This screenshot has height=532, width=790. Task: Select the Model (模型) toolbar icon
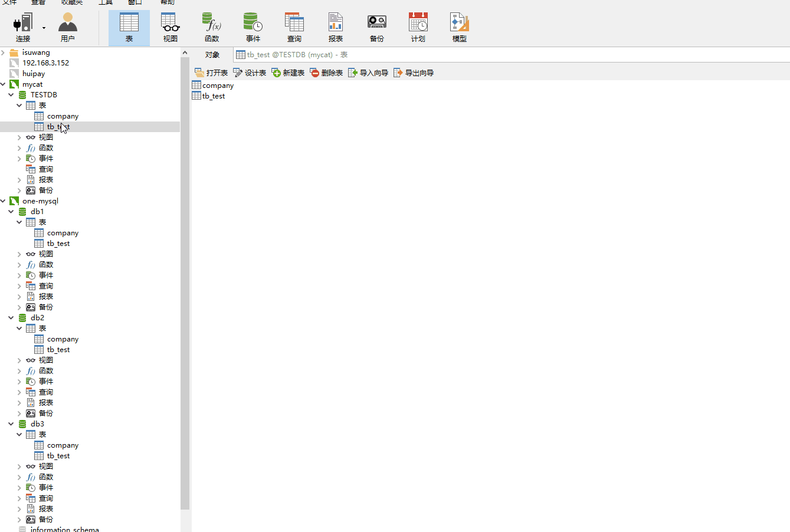point(460,28)
